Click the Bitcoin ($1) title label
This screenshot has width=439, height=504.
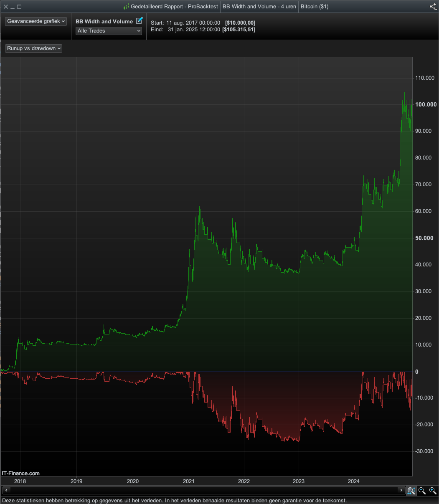tap(315, 7)
